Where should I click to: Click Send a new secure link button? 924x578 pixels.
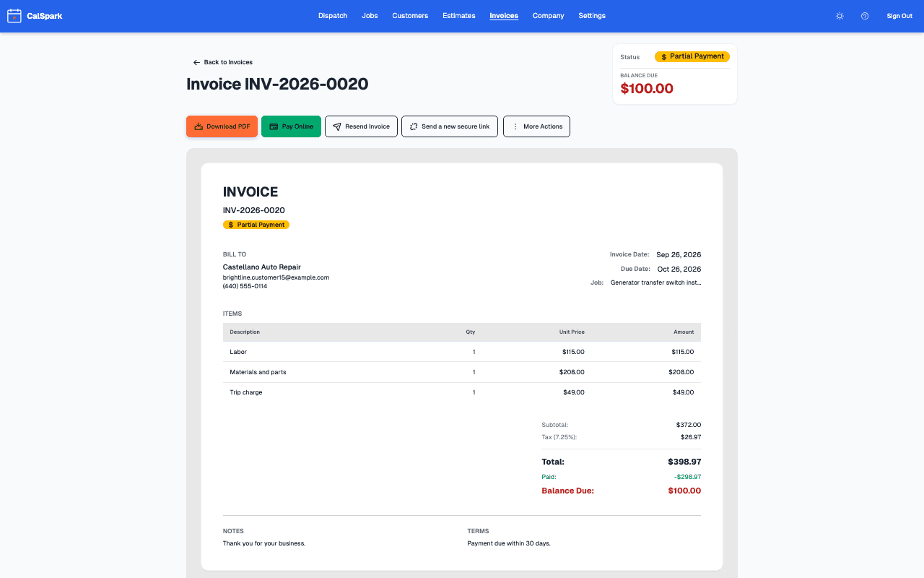coord(449,126)
